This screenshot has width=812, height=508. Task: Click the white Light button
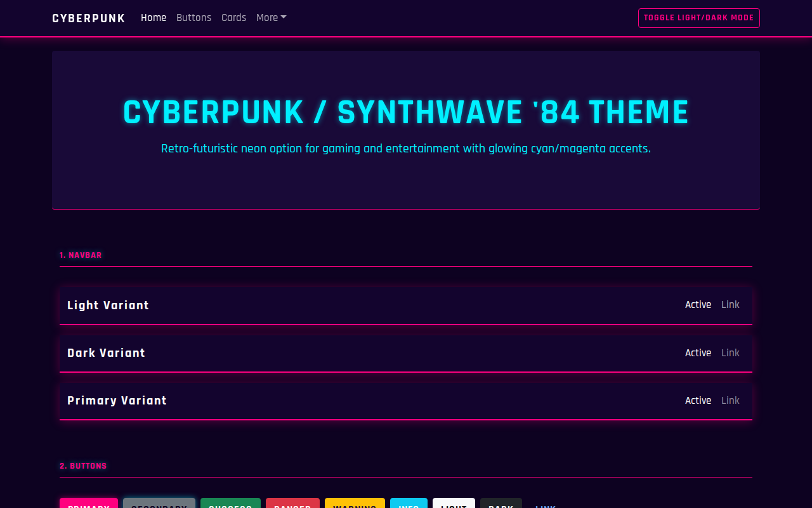454,503
